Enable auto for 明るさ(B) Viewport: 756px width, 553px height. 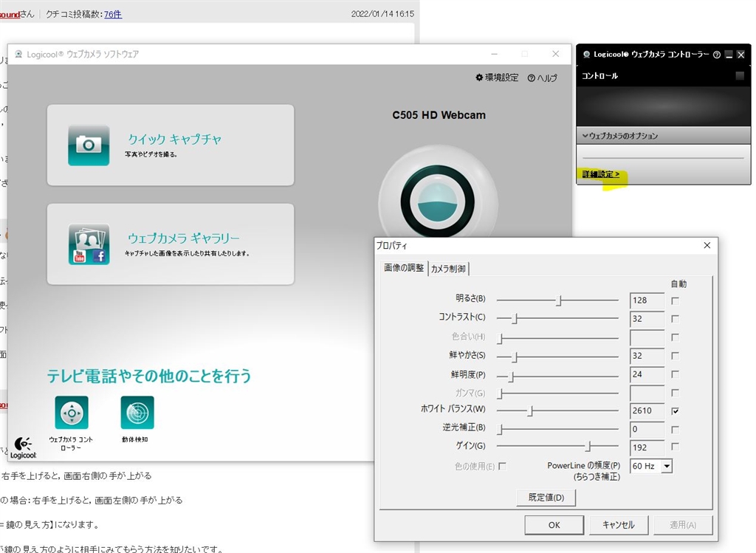[675, 300]
